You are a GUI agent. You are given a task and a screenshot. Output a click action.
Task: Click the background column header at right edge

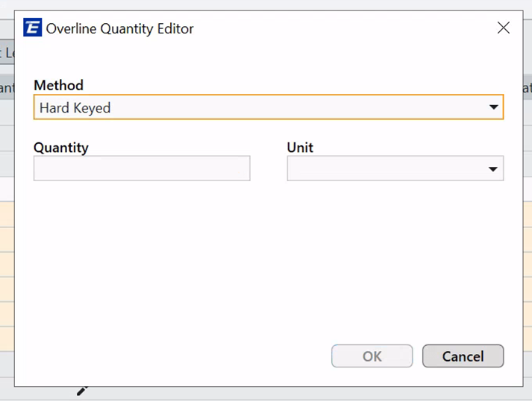pyautogui.click(x=525, y=88)
